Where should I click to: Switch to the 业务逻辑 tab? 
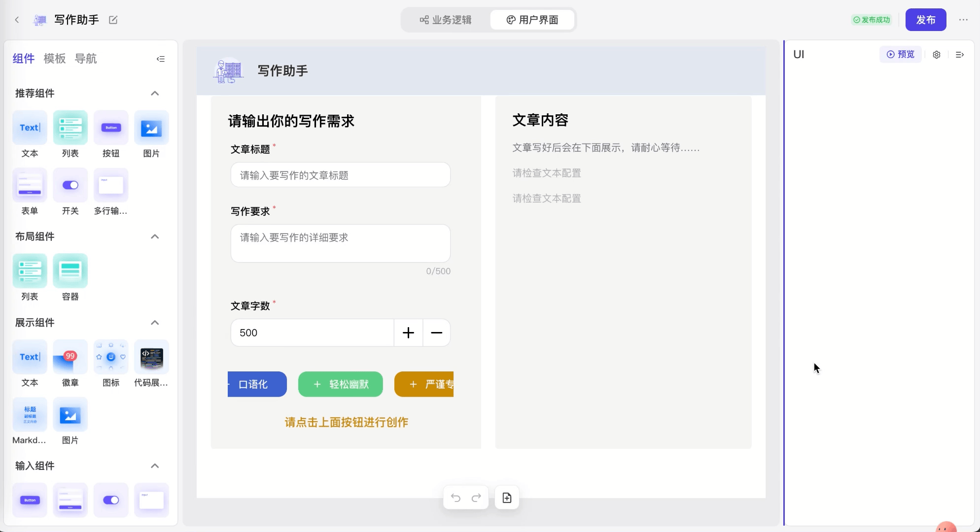446,20
